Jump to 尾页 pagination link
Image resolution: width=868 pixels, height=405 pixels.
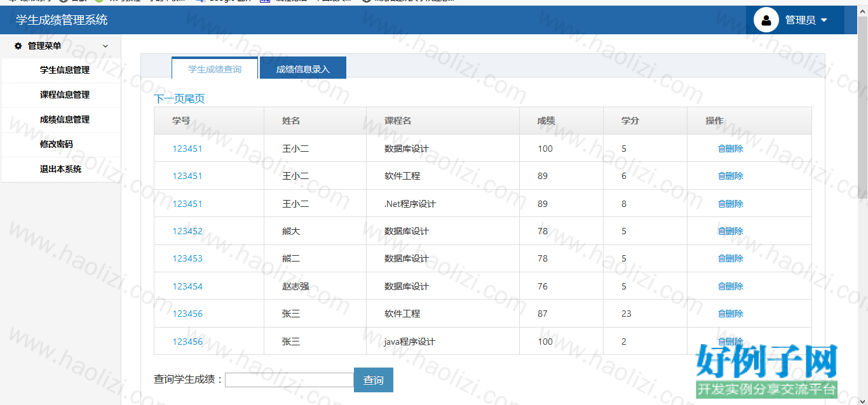194,99
